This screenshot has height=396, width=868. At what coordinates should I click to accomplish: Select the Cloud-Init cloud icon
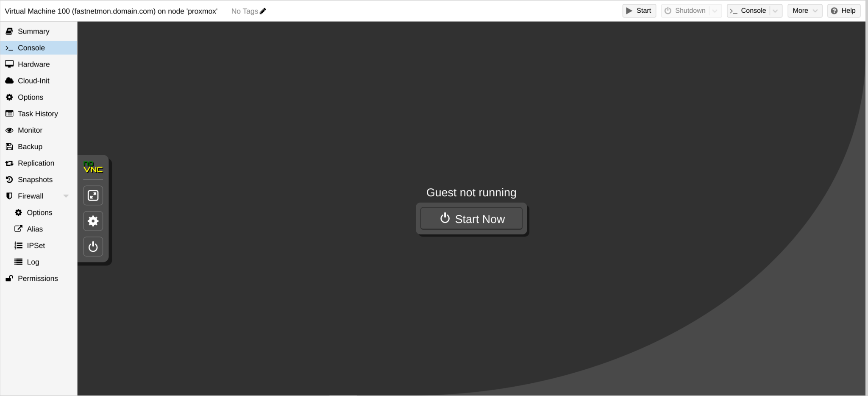pyautogui.click(x=9, y=81)
